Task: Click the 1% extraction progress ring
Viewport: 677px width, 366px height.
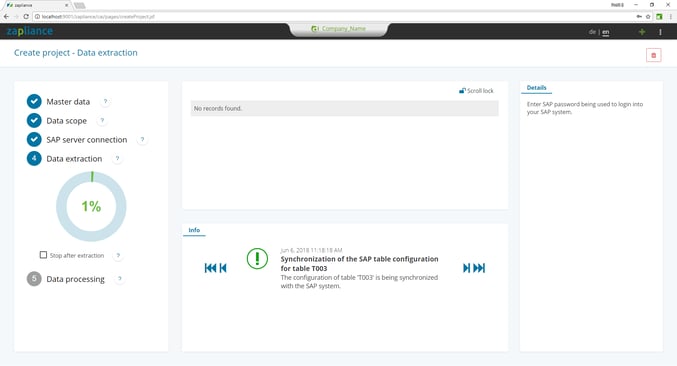Action: point(91,206)
